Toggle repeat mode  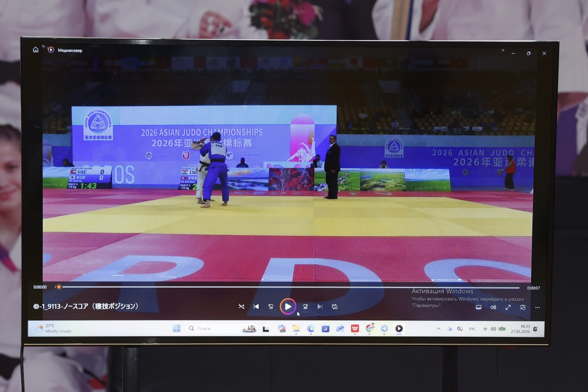(x=335, y=307)
